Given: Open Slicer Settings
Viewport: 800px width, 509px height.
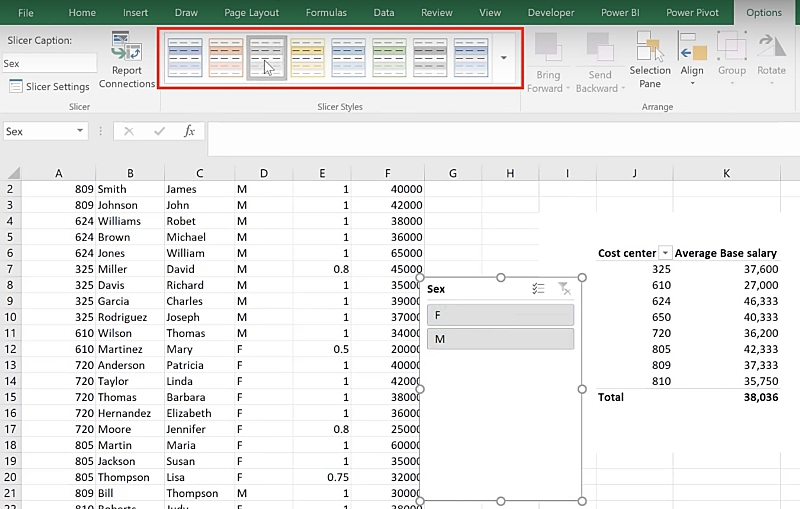Looking at the screenshot, I should pyautogui.click(x=50, y=87).
